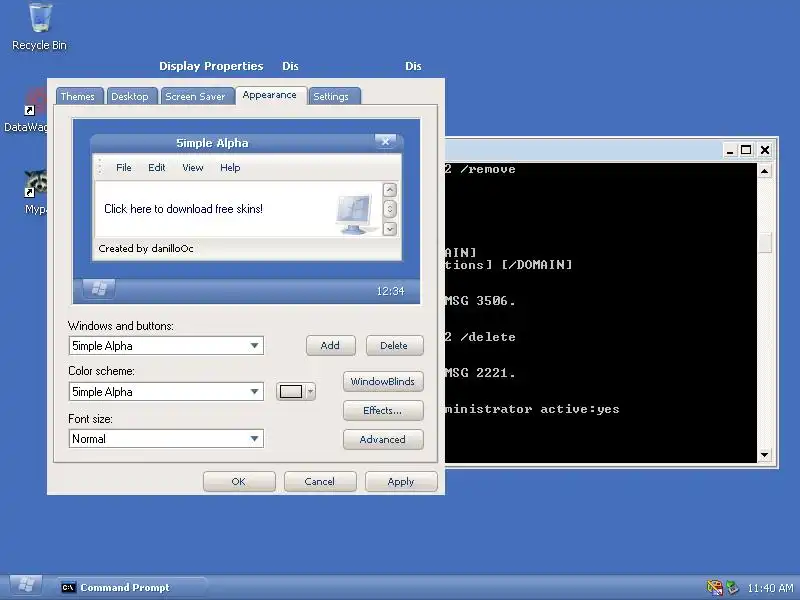Switch to the Desktop tab
This screenshot has width=800, height=600.
point(130,96)
